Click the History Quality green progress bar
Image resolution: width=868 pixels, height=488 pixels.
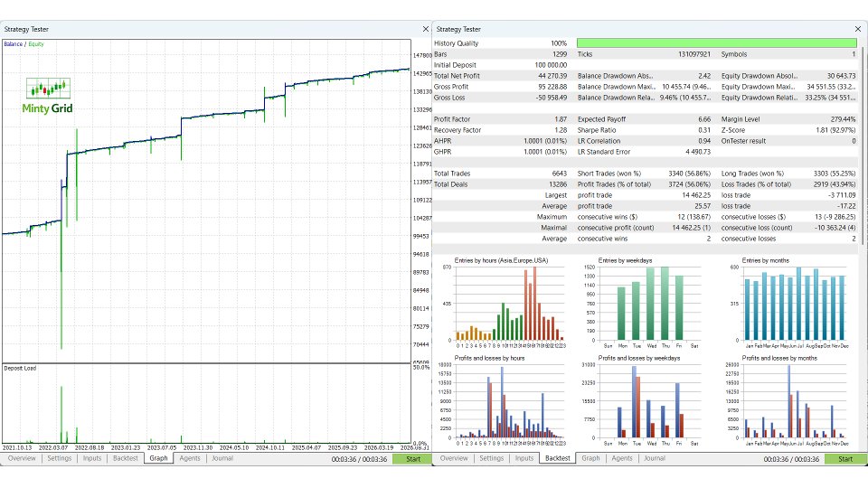pyautogui.click(x=717, y=43)
